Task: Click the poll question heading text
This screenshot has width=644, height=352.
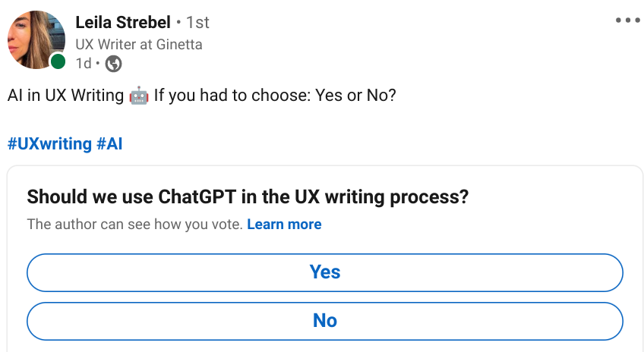Action: tap(248, 196)
